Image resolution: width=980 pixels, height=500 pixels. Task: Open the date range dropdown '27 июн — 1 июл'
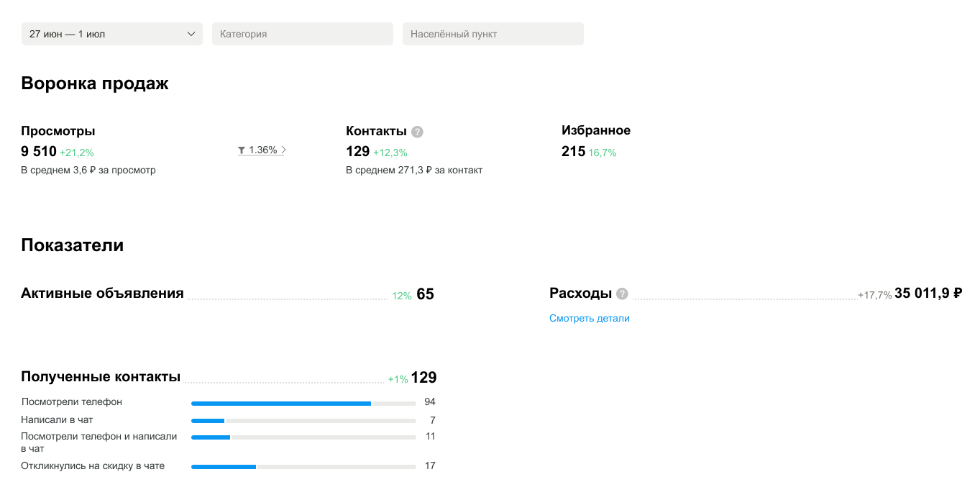click(111, 34)
